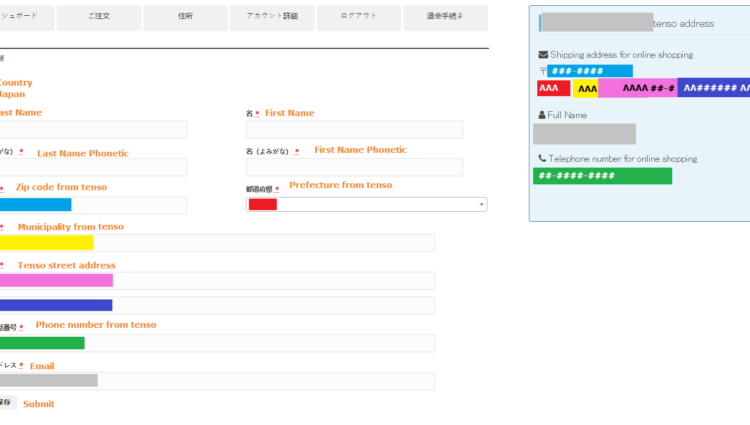750x425 pixels.
Task: Click the person icon next to Full Name
Action: [541, 115]
